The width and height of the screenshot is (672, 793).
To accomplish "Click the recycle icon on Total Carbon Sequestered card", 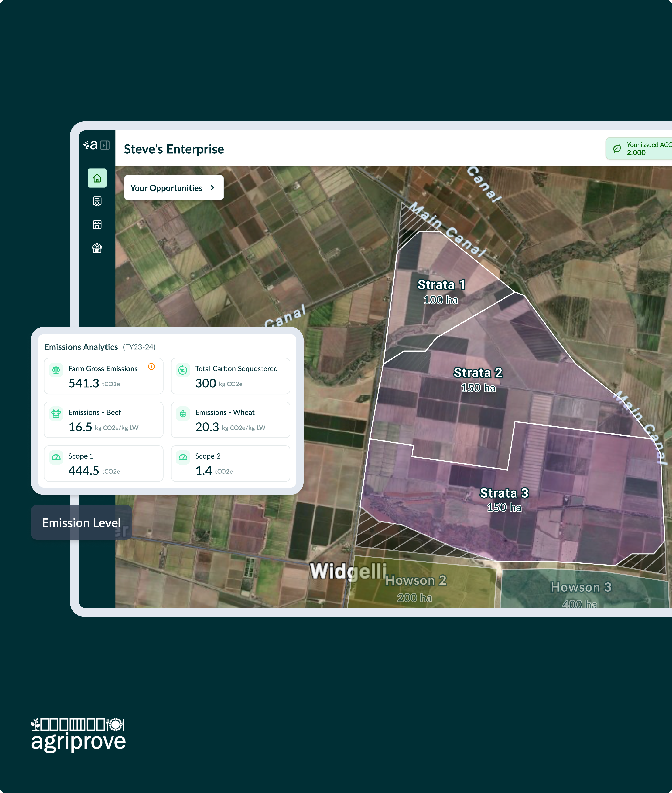I will [183, 370].
